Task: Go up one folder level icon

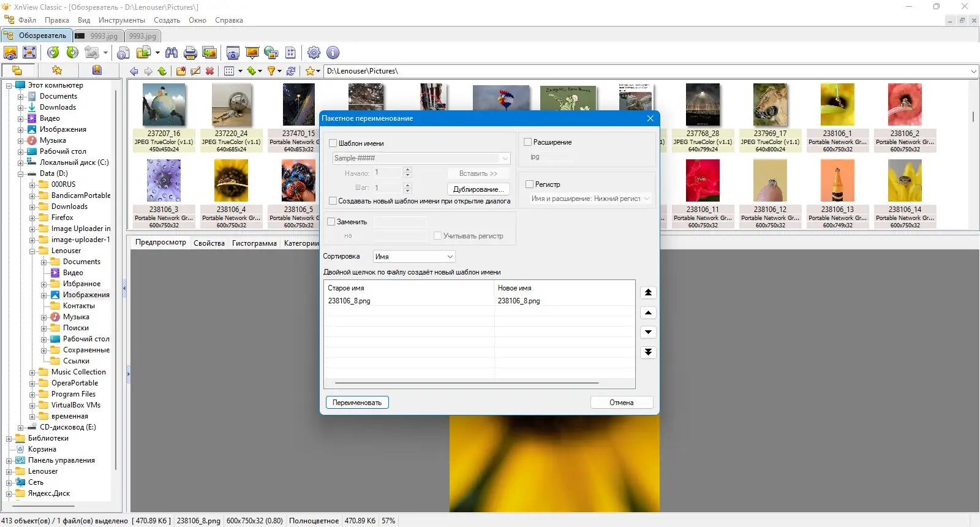Action: click(162, 71)
